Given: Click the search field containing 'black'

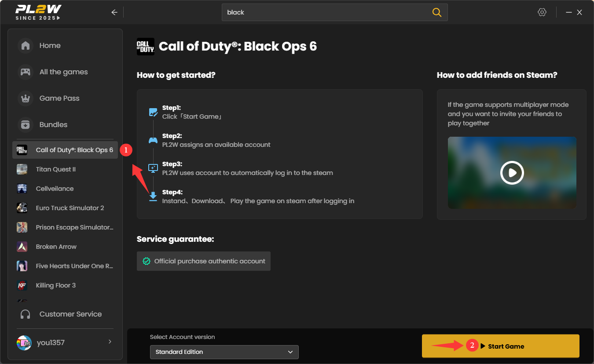Looking at the screenshot, I should click(334, 12).
